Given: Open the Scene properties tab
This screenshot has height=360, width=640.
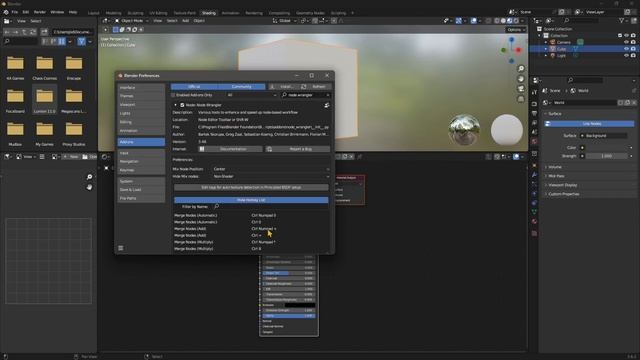Looking at the screenshot, I should pyautogui.click(x=534, y=132).
